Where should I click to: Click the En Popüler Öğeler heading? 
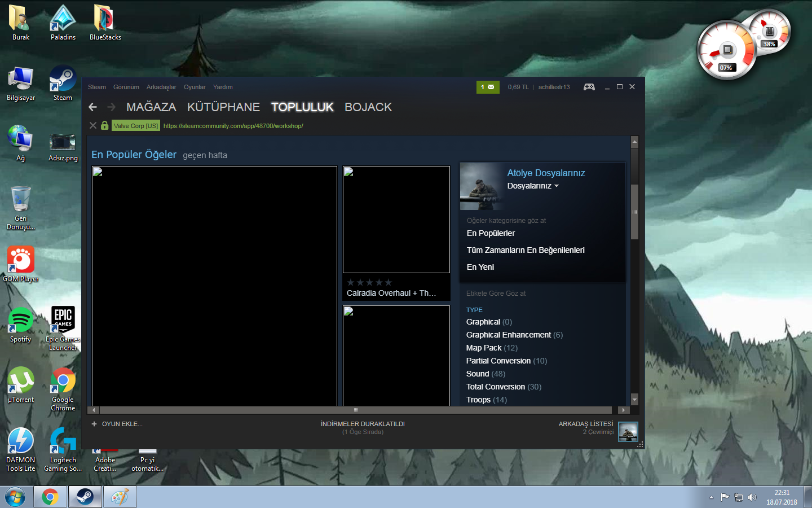[134, 154]
